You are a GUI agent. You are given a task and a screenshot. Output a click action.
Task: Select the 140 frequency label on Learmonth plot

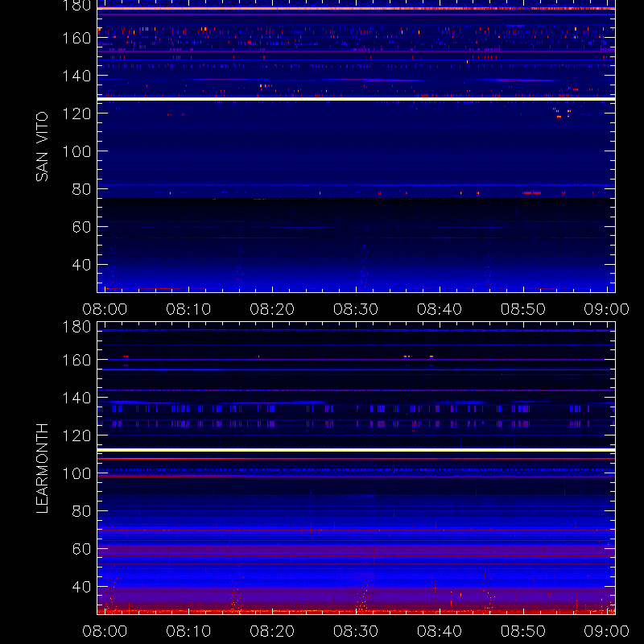(76, 398)
